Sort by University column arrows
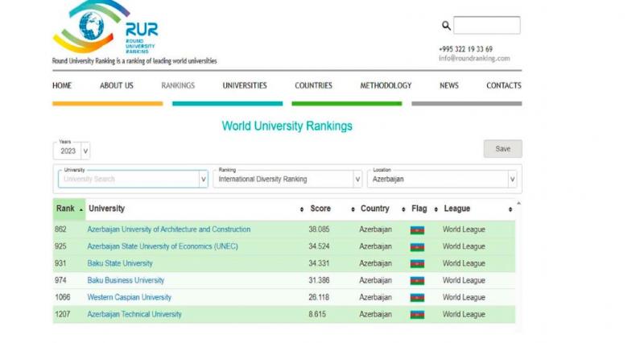Screen dimensions: 644x343 pyautogui.click(x=302, y=209)
